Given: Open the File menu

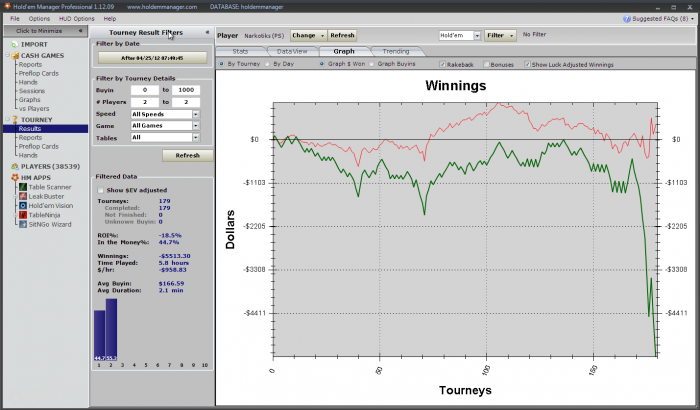Looking at the screenshot, I should [x=15, y=19].
